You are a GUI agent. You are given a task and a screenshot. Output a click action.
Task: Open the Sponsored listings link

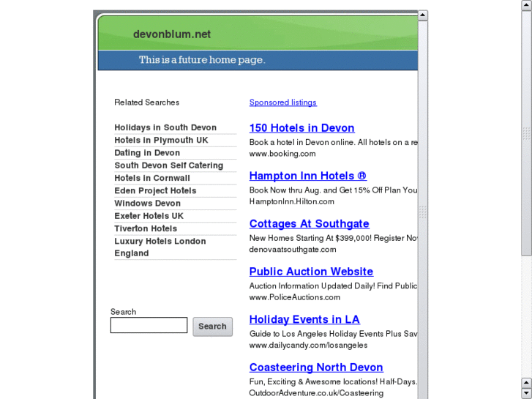point(283,102)
